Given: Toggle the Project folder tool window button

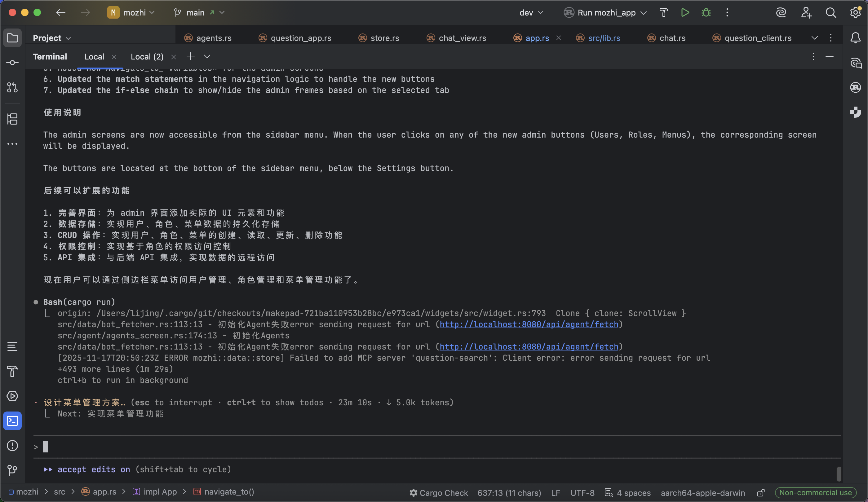Looking at the screenshot, I should [12, 38].
